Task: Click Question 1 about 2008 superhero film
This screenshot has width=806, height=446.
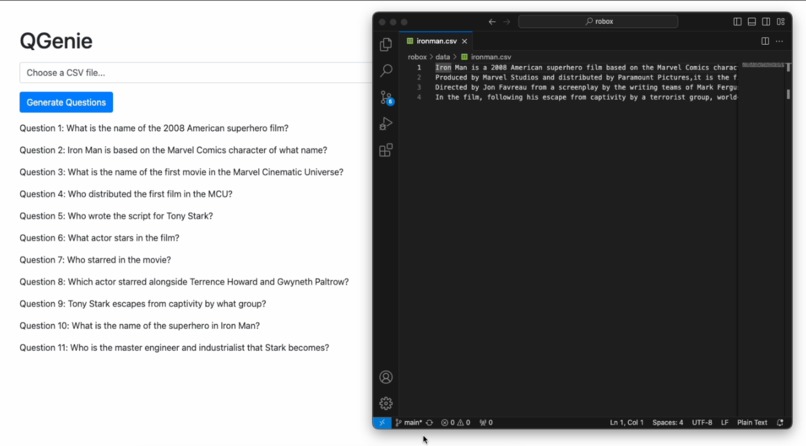Action: (x=154, y=128)
